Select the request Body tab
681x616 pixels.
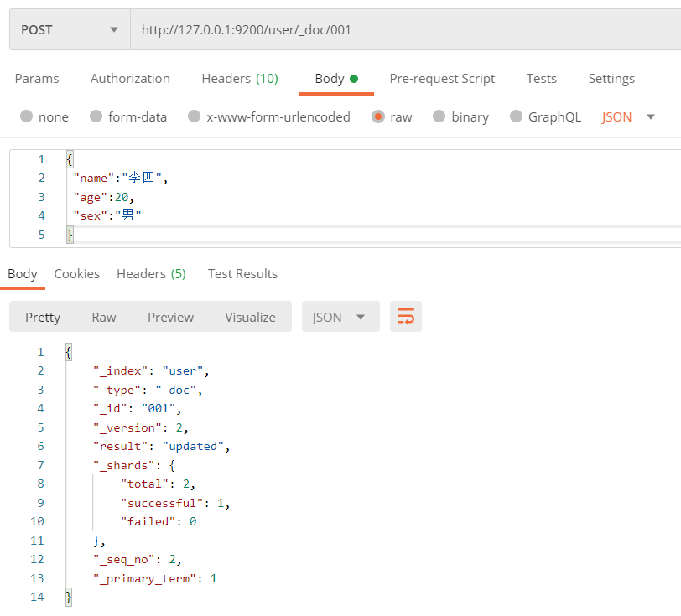[x=336, y=79]
